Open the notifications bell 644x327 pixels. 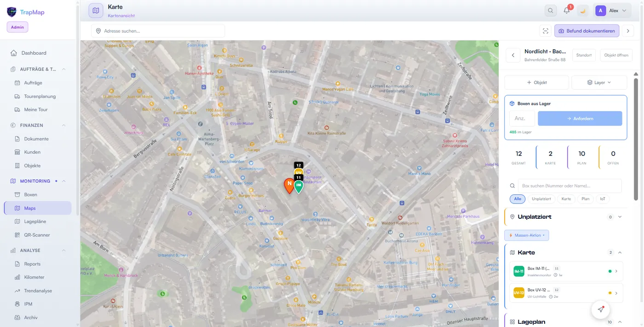567,11
